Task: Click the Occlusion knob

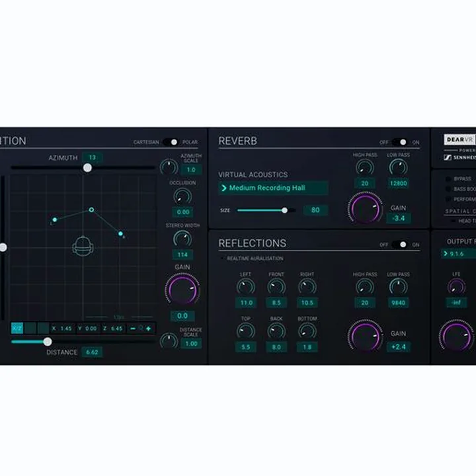Action: click(x=182, y=196)
